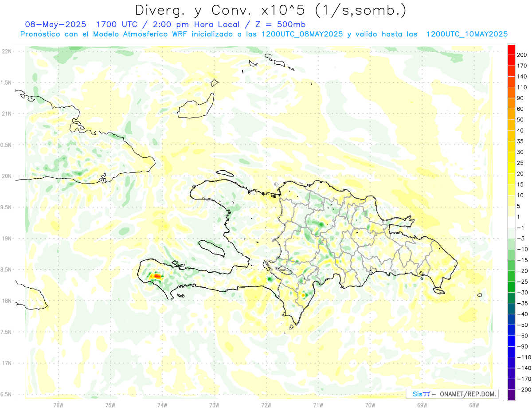Click the '68W' longitude label
Viewport: 532px width, 411px height.
pyautogui.click(x=474, y=405)
